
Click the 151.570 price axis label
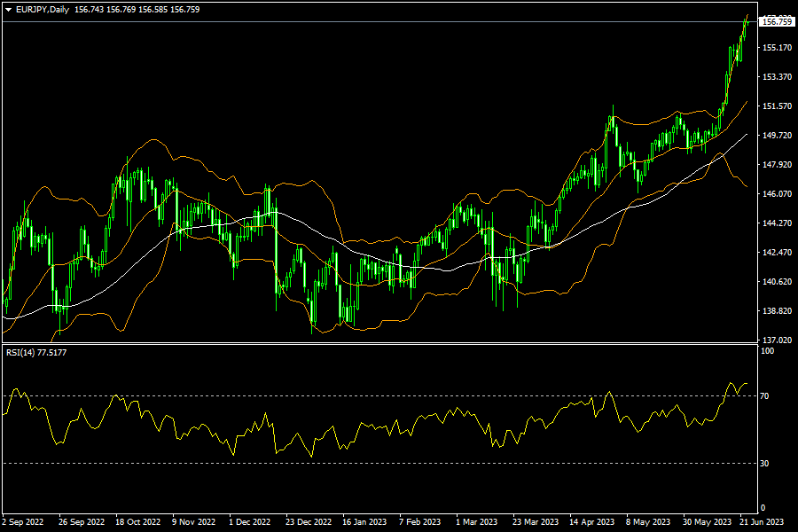[777, 106]
